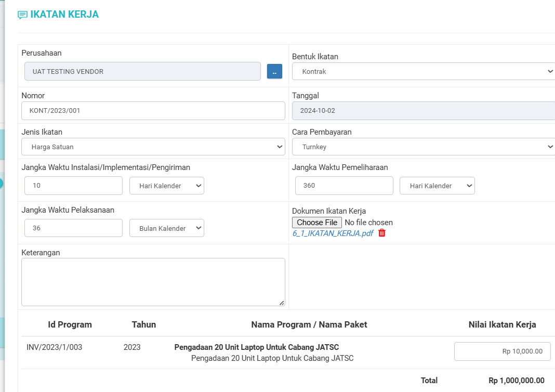Click the Tanggal date field
Screen dimensions: 555x392
click(423, 111)
